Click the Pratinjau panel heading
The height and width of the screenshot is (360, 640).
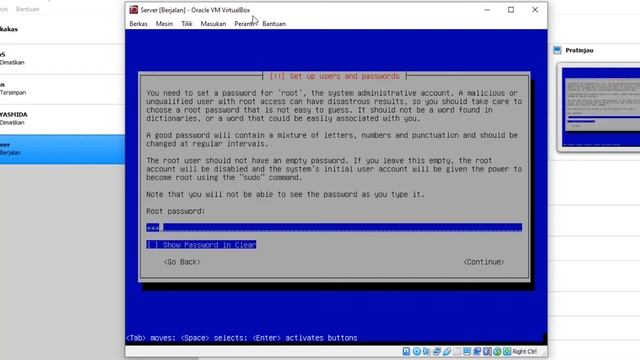pyautogui.click(x=579, y=50)
